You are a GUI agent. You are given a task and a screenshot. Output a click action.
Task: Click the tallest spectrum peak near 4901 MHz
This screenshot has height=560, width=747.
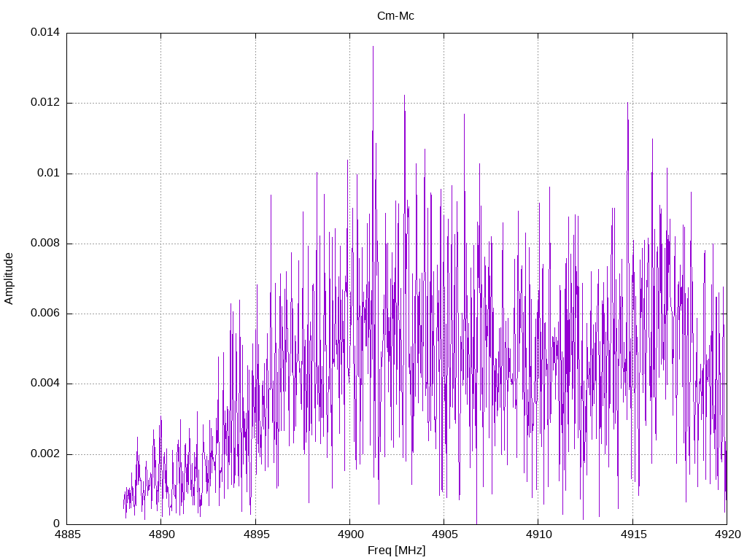pyautogui.click(x=373, y=47)
